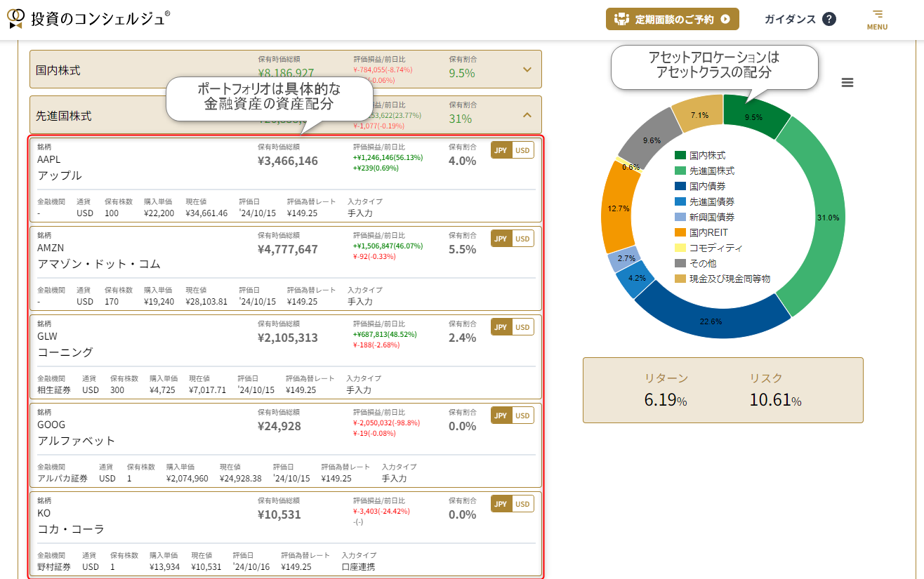
Task: Expand the 国内株式 section chevron
Action: pos(528,69)
